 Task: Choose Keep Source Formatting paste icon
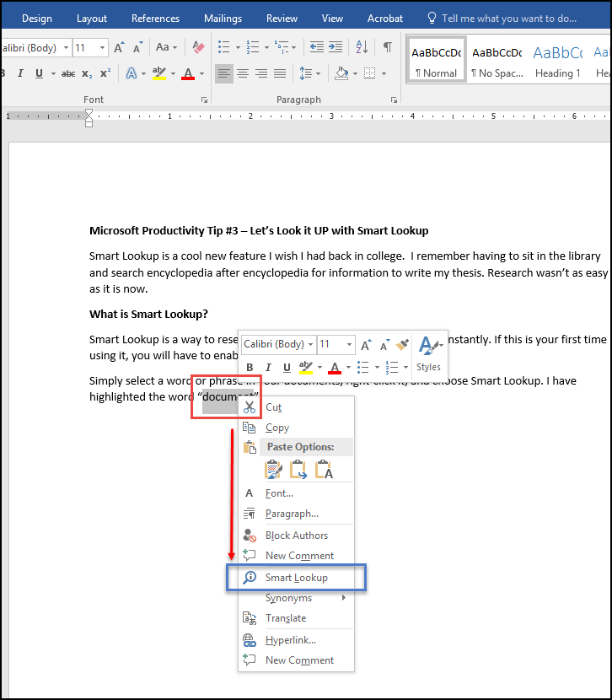(x=273, y=470)
